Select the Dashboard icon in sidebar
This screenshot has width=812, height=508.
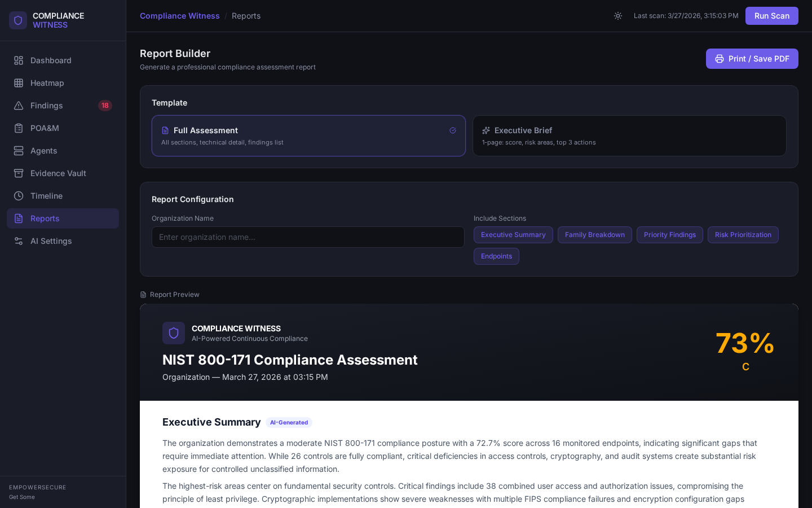(19, 60)
